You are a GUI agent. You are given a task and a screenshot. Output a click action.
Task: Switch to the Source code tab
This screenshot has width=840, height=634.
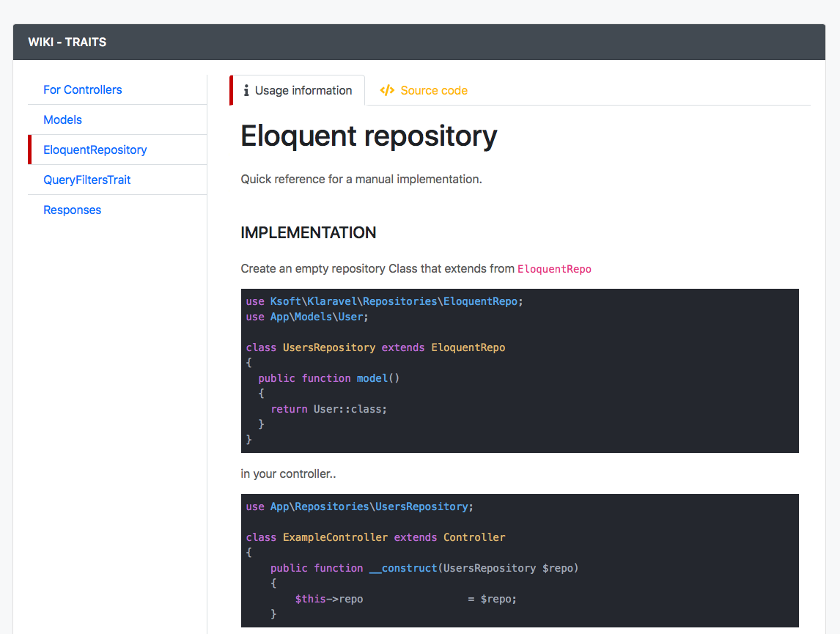pyautogui.click(x=433, y=91)
